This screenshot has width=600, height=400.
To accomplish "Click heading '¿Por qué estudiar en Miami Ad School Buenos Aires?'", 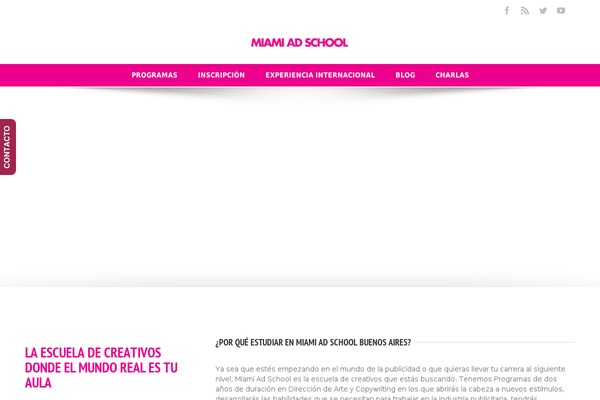I will tap(313, 342).
